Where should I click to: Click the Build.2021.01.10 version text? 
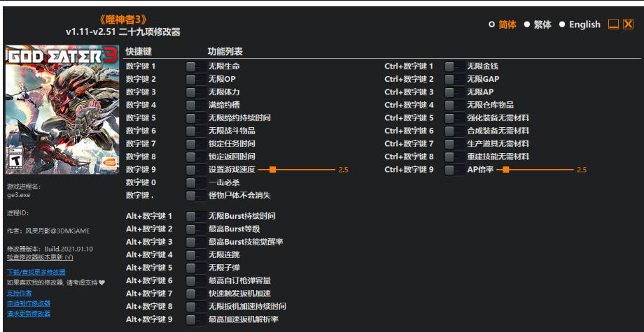click(69, 249)
